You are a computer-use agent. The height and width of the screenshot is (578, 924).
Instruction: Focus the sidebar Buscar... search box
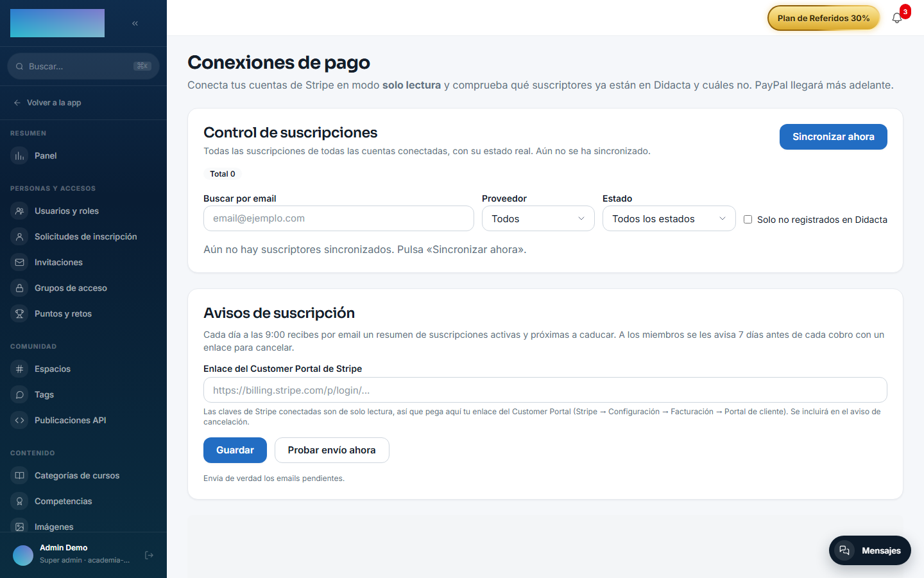point(83,66)
